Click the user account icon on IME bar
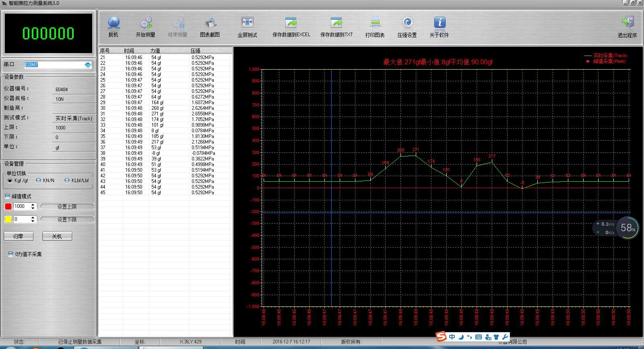Screen dimensions: 644x349 tap(488, 337)
